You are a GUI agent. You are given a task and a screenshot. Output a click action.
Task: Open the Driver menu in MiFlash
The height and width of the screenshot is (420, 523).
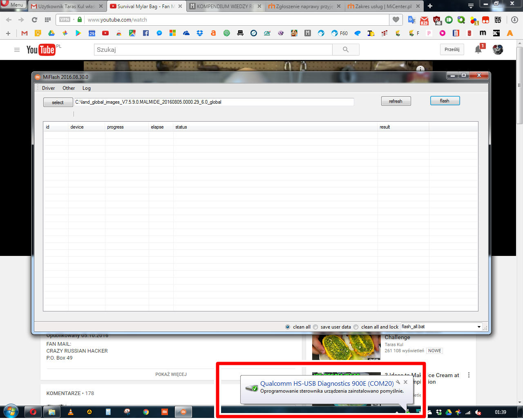click(48, 88)
